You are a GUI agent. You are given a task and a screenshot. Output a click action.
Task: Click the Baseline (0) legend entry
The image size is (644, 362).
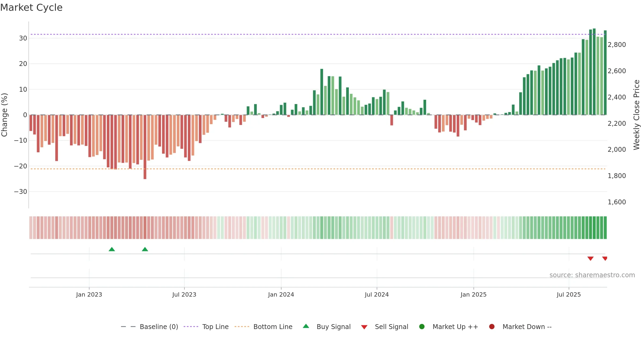(149, 327)
